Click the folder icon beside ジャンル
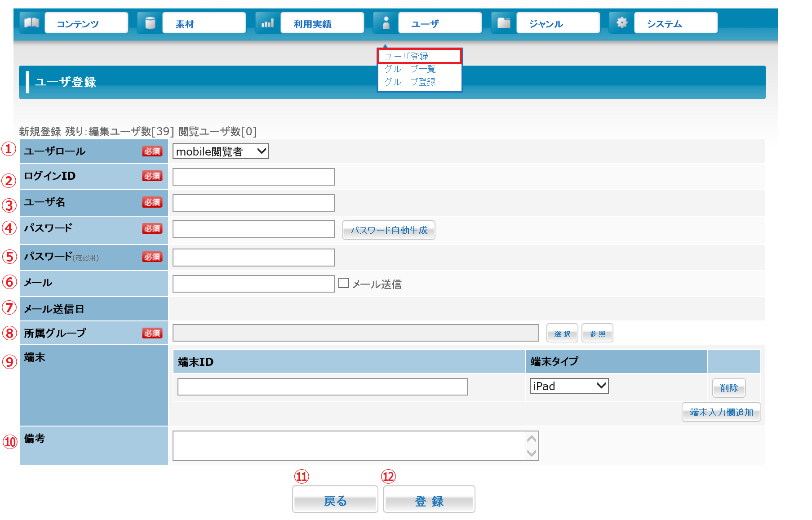 click(x=504, y=23)
